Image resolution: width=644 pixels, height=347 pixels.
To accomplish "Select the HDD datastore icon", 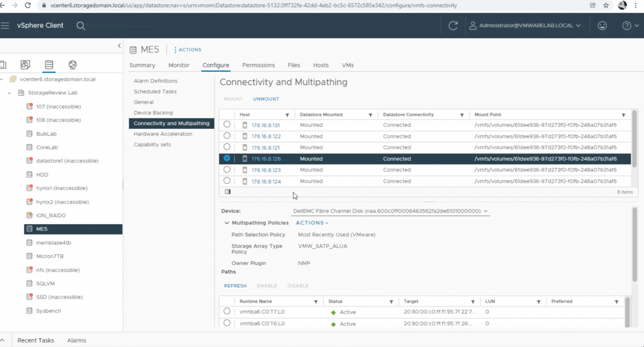I will coord(30,175).
